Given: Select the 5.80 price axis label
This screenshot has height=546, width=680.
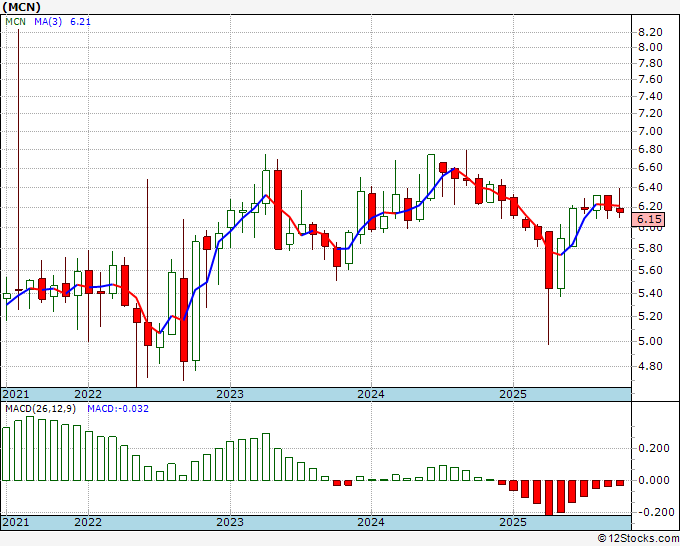Looking at the screenshot, I should [650, 248].
